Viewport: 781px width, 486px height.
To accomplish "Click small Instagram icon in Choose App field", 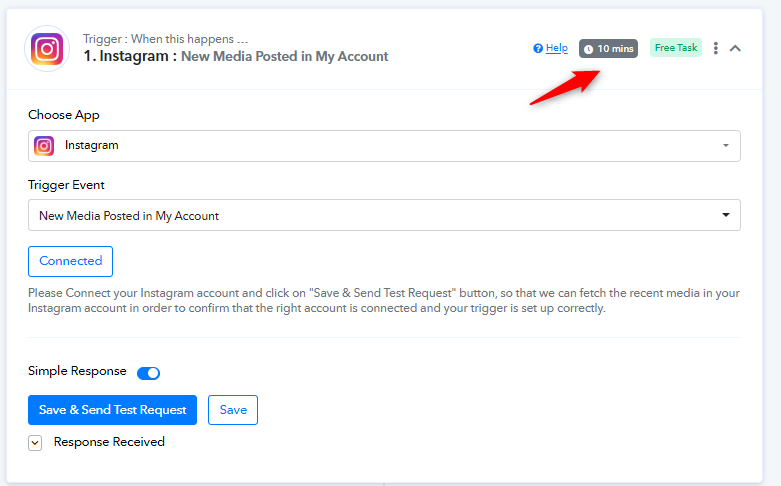I will point(44,146).
